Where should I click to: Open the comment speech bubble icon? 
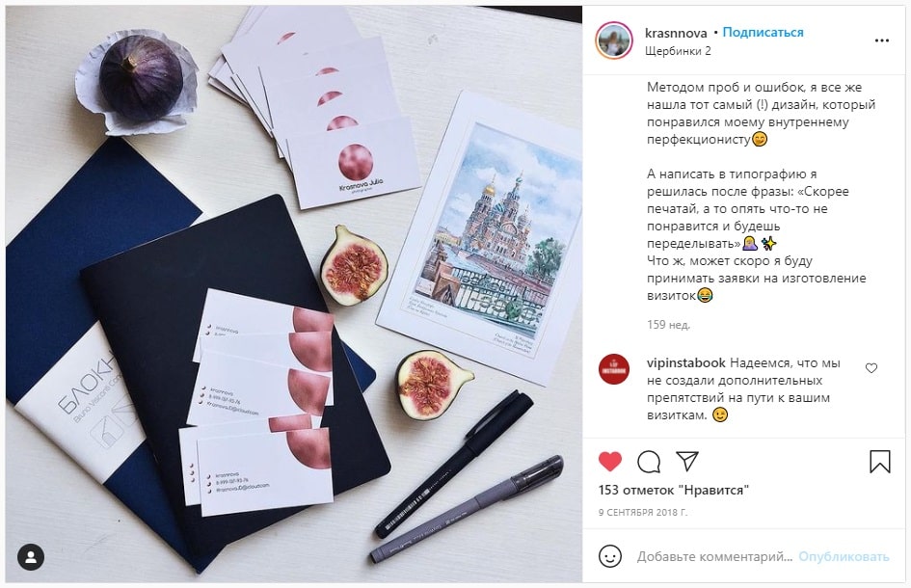point(649,462)
